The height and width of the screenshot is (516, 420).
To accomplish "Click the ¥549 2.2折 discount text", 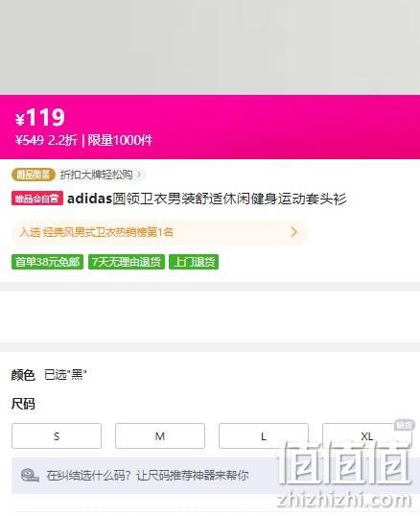I will (46, 140).
